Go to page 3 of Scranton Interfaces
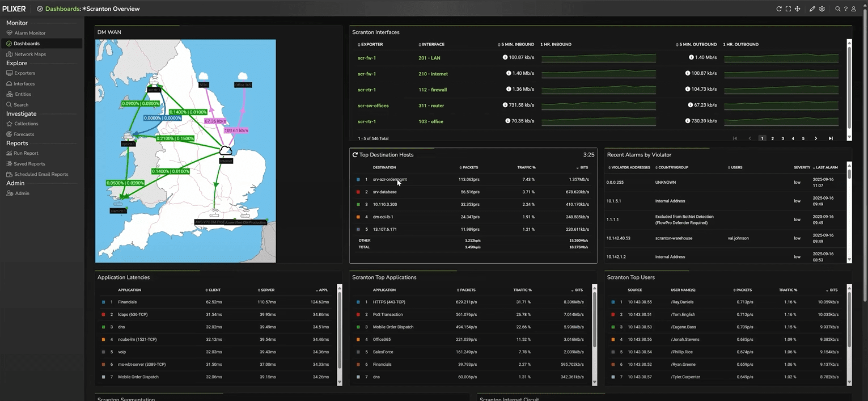868x401 pixels. [x=782, y=138]
